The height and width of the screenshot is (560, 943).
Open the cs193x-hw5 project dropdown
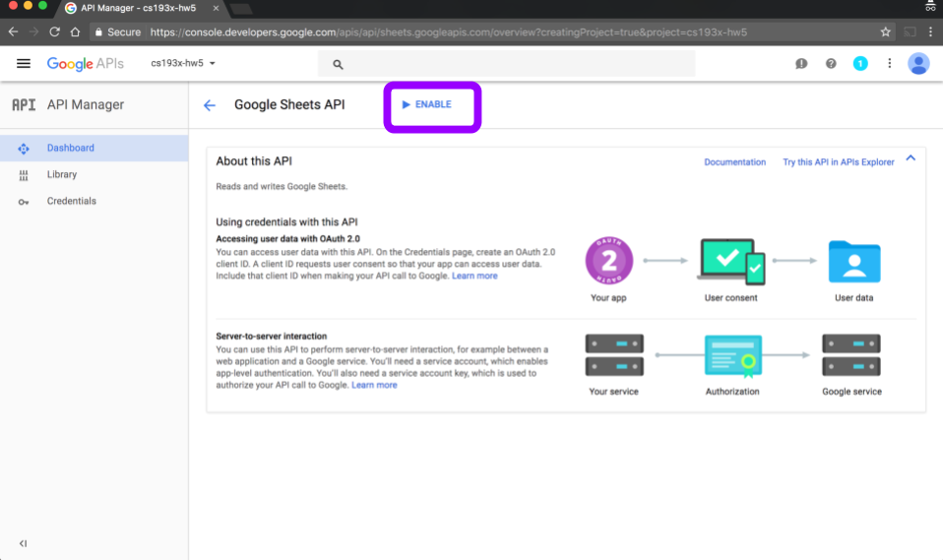pyautogui.click(x=183, y=64)
